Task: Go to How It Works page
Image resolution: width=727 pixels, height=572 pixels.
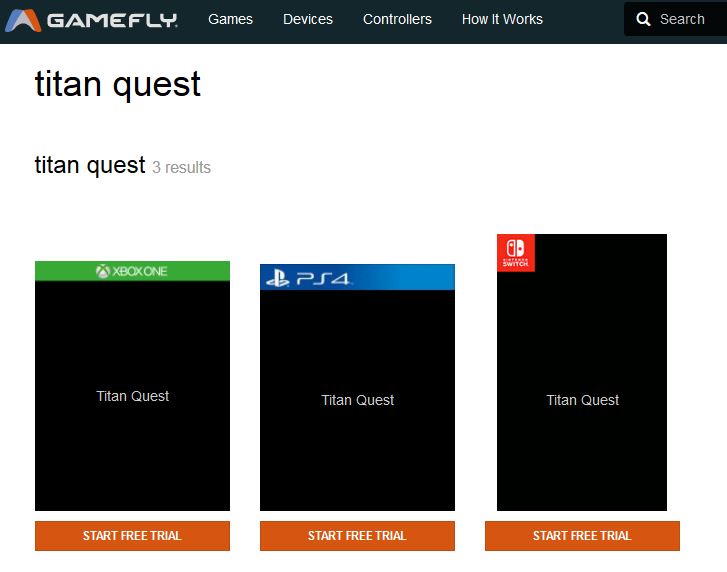Action: click(x=502, y=19)
